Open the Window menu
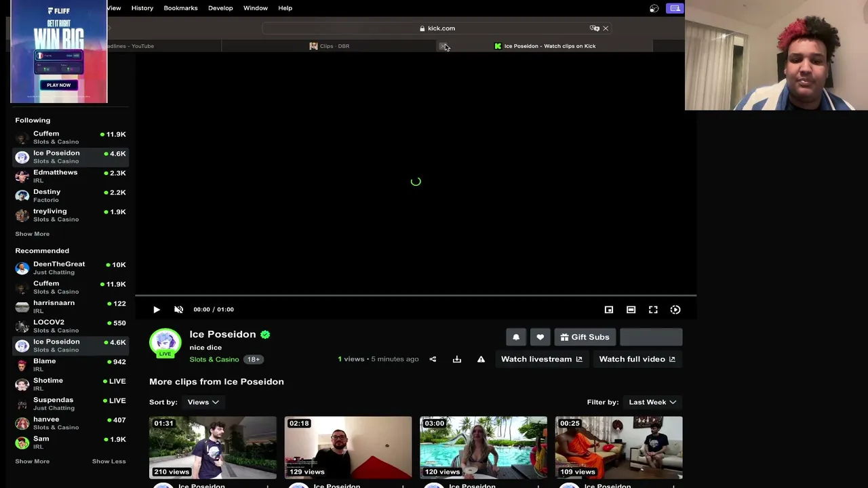The image size is (868, 488). (x=256, y=8)
